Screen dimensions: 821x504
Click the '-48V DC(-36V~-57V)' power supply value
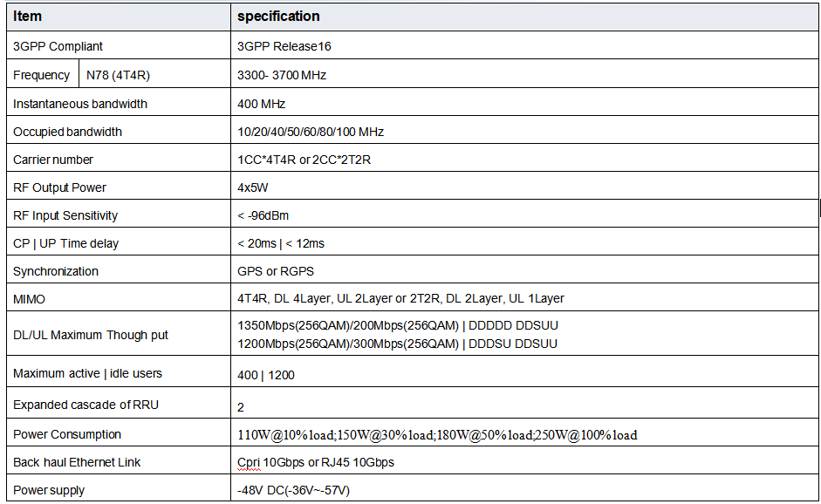pos(293,490)
